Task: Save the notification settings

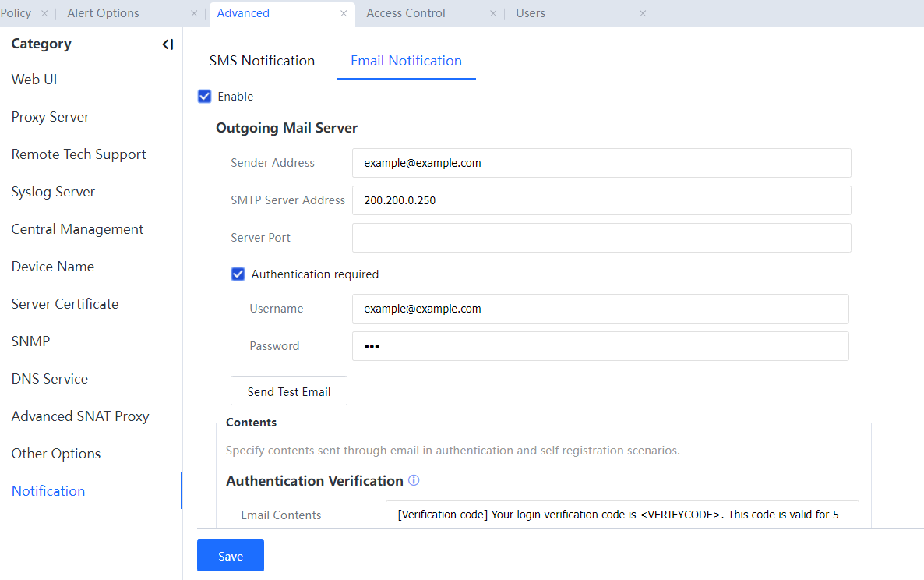Action: tap(231, 556)
